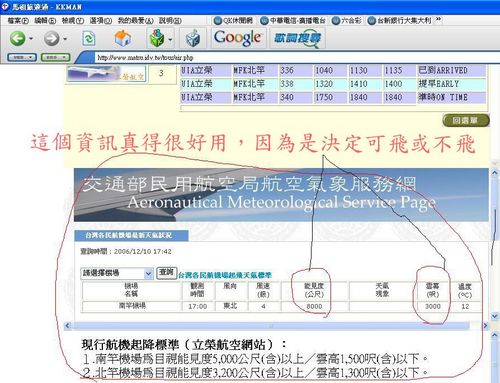Click the gray Forward arrow button
This screenshot has height=383, width=500.
click(x=51, y=39)
